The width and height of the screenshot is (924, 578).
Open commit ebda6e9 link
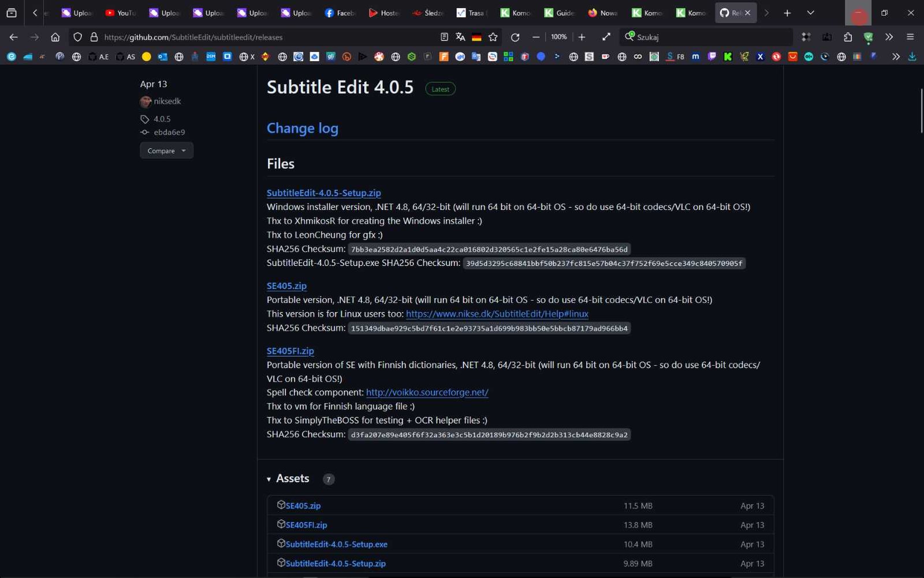coord(169,132)
